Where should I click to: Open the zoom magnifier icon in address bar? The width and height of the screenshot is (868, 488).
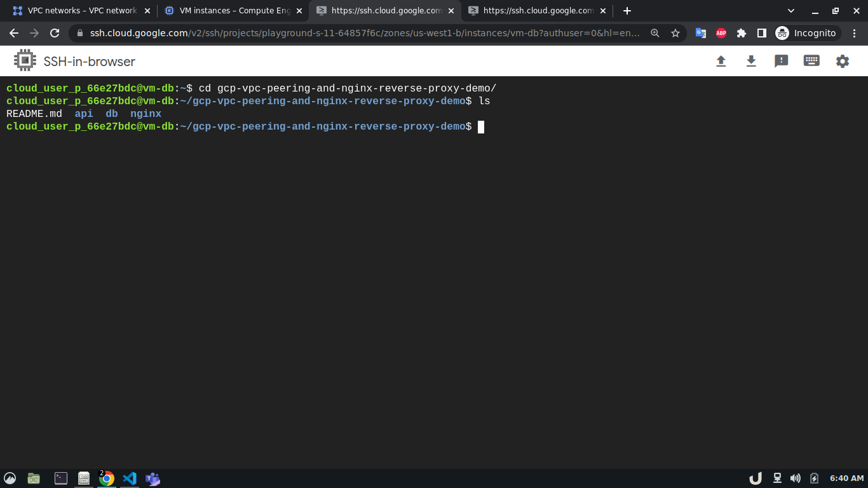click(655, 33)
